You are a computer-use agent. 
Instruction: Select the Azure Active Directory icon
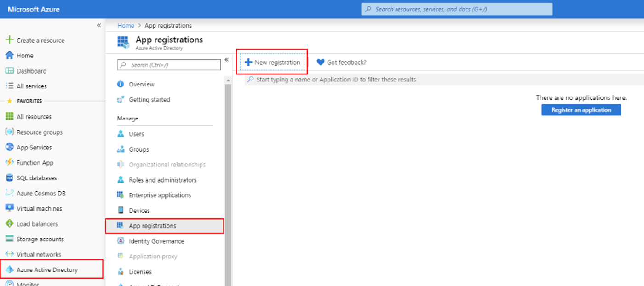[9, 269]
